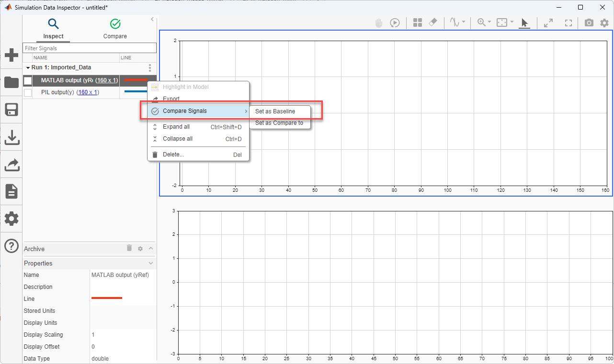This screenshot has width=614, height=364.
Task: Check the PIL output(y) signal checkbox
Action: pos(28,92)
